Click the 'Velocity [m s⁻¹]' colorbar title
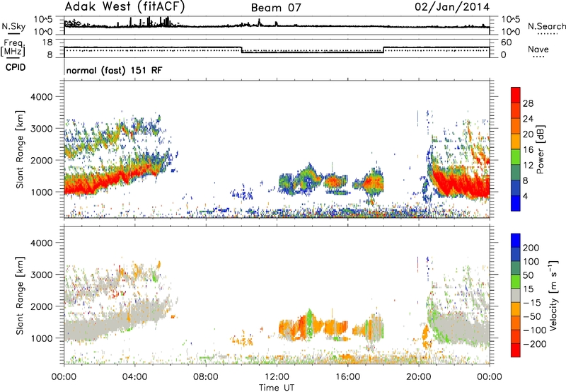 pyautogui.click(x=553, y=295)
